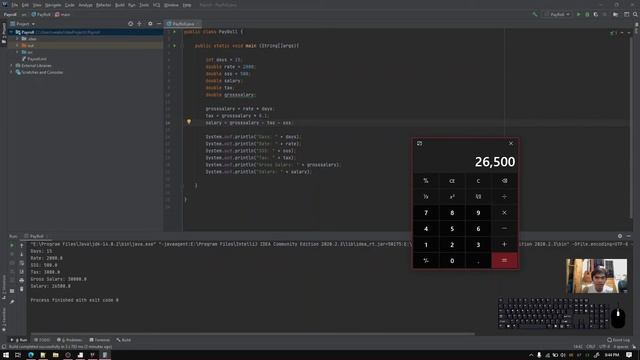Click the calculator decimal point key
The image size is (640, 360).
click(x=478, y=260)
